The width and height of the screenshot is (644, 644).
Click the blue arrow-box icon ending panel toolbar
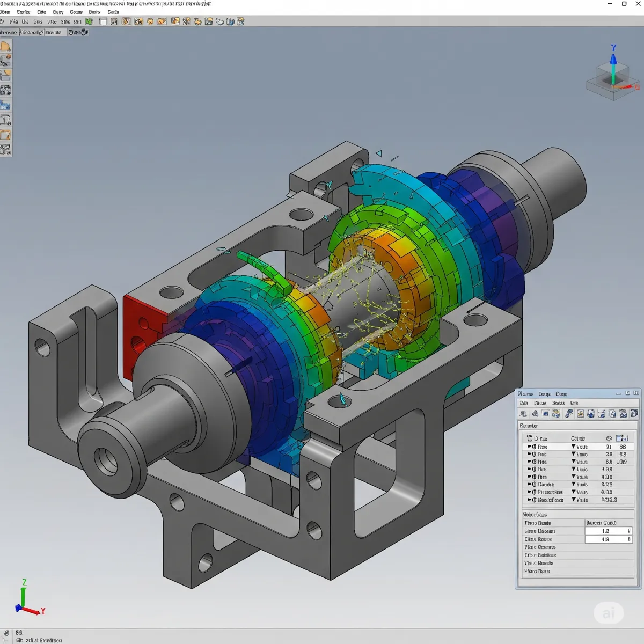[634, 413]
